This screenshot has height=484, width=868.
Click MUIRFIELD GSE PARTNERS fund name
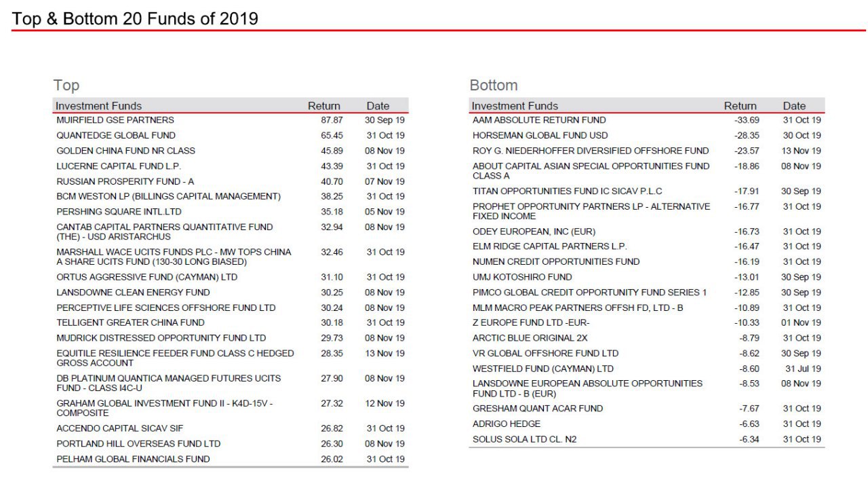[115, 120]
